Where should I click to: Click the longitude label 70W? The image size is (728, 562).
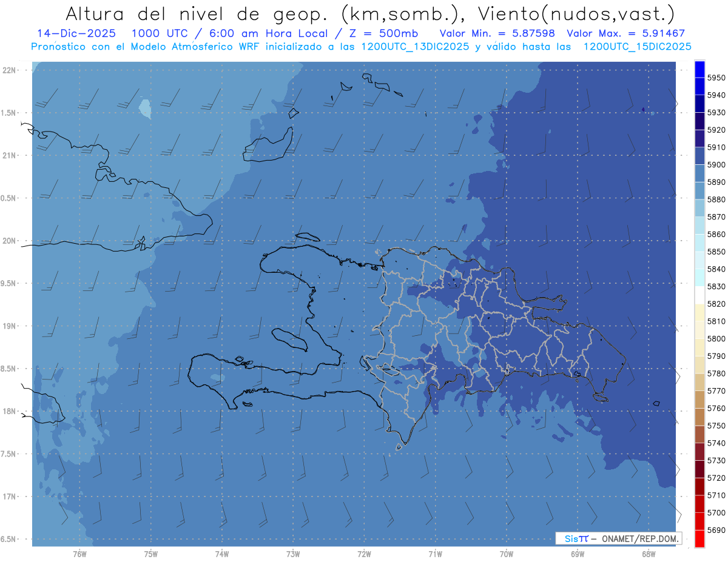(506, 554)
